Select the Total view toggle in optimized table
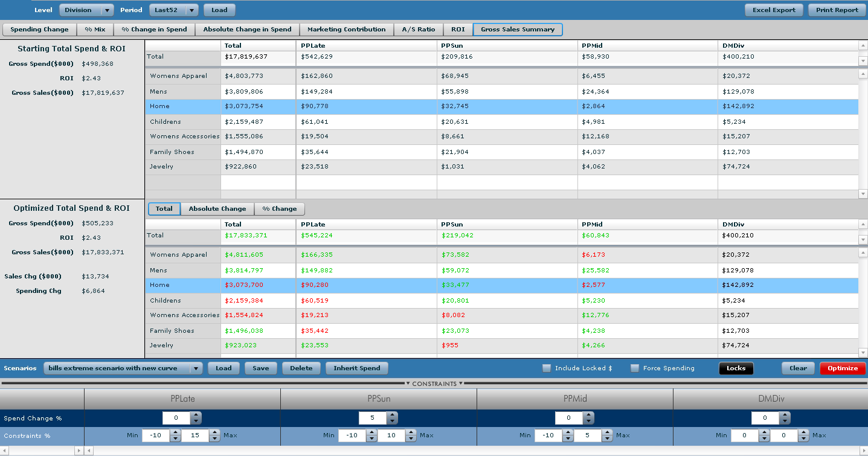Screen dimensions: 868x456 [x=164, y=208]
